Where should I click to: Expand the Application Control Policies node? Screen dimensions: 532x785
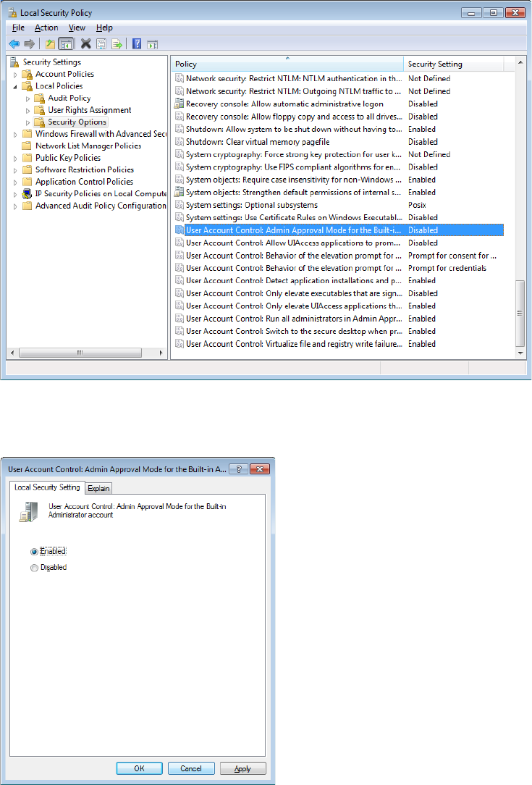point(15,182)
